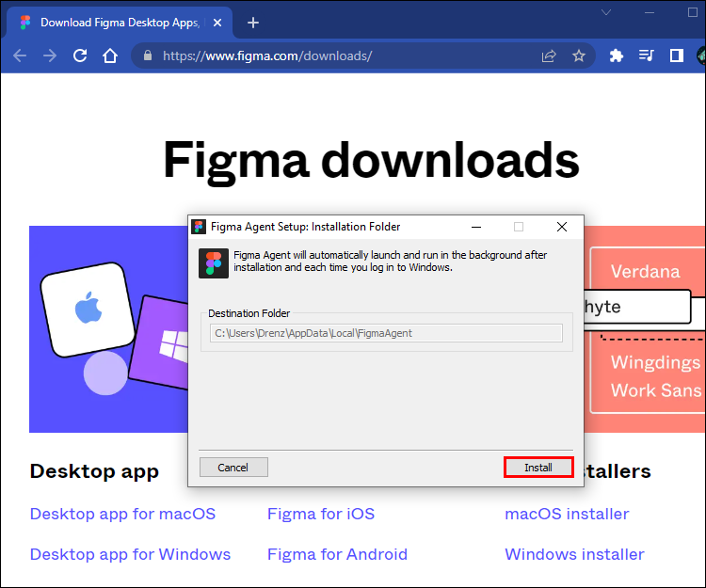Viewport: 706px width, 588px height.
Task: Bookmark this page with the star
Action: 579,56
